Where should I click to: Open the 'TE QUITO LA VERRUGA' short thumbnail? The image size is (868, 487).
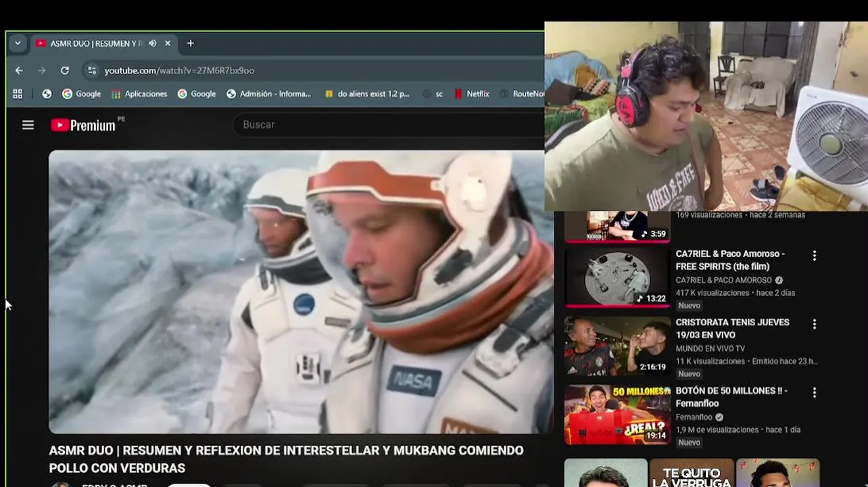pos(692,473)
